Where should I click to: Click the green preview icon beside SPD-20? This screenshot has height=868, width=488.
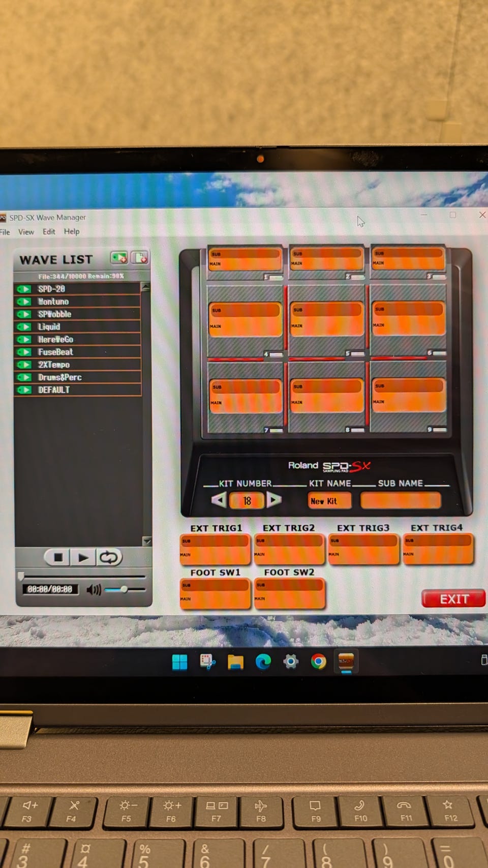24,289
